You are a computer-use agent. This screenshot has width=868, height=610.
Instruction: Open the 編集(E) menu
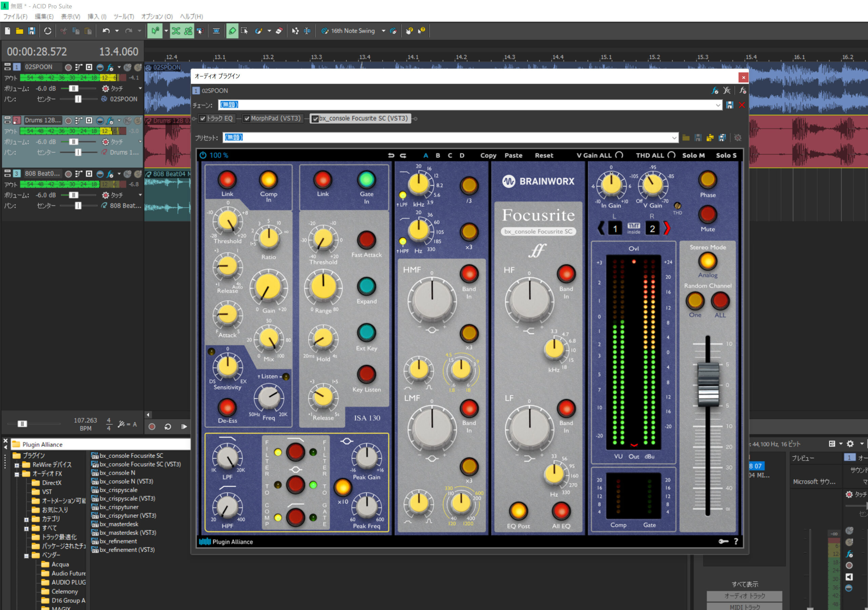tap(44, 17)
